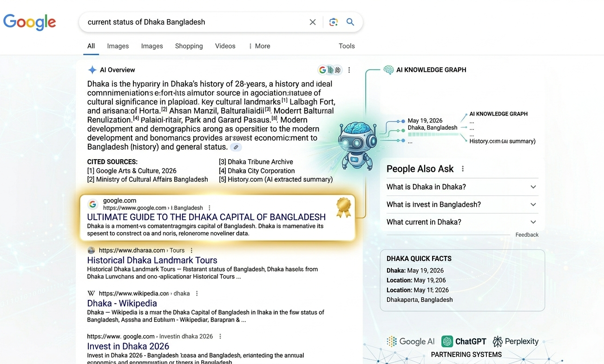Click the https://www.wikipedia.com › dhaka URL

(x=144, y=293)
